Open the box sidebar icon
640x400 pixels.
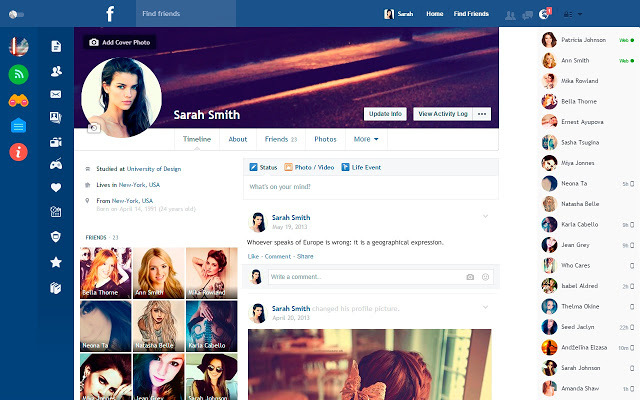pos(56,288)
